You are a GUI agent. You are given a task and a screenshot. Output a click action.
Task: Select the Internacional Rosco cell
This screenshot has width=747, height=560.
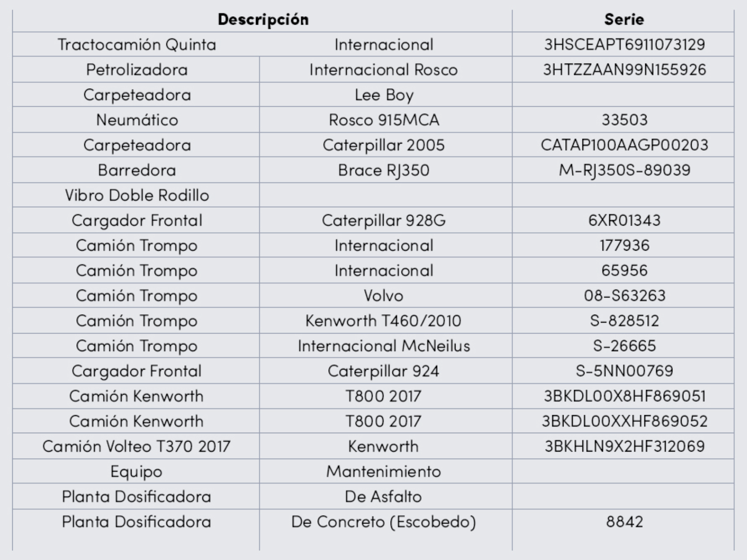(383, 70)
